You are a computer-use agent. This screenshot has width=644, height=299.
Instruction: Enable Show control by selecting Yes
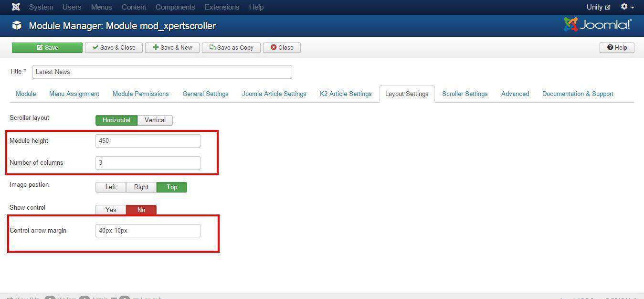pyautogui.click(x=111, y=210)
